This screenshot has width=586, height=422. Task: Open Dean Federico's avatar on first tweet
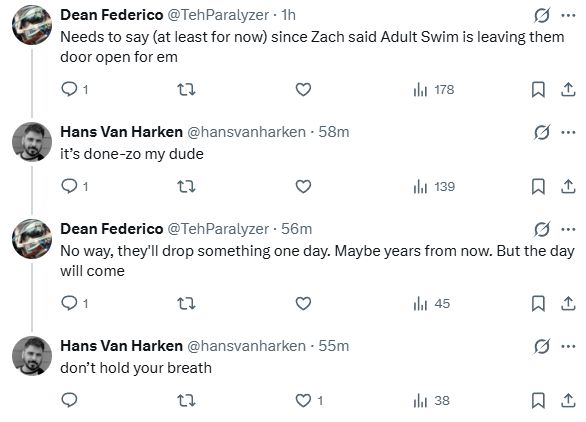click(32, 25)
